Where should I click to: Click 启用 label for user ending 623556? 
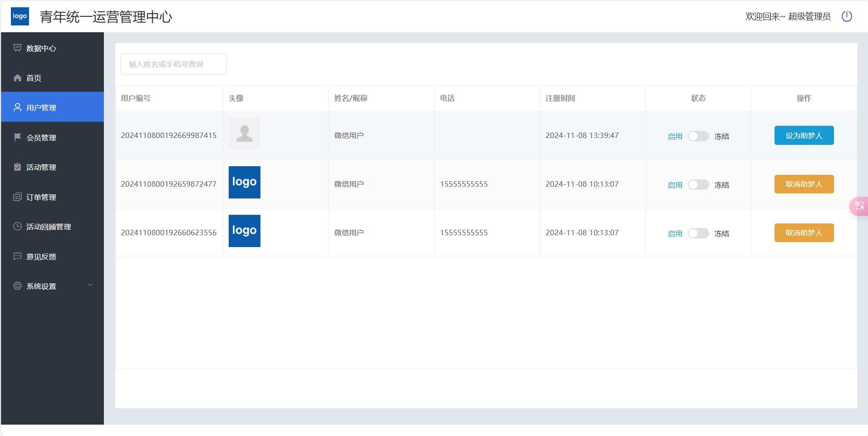click(x=675, y=233)
